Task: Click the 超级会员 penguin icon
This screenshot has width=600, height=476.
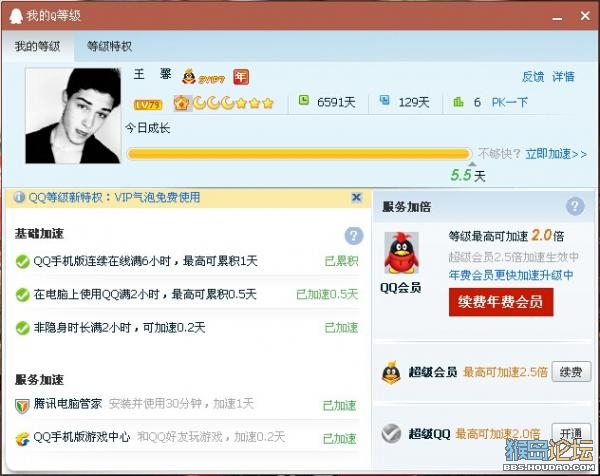Action: (391, 372)
